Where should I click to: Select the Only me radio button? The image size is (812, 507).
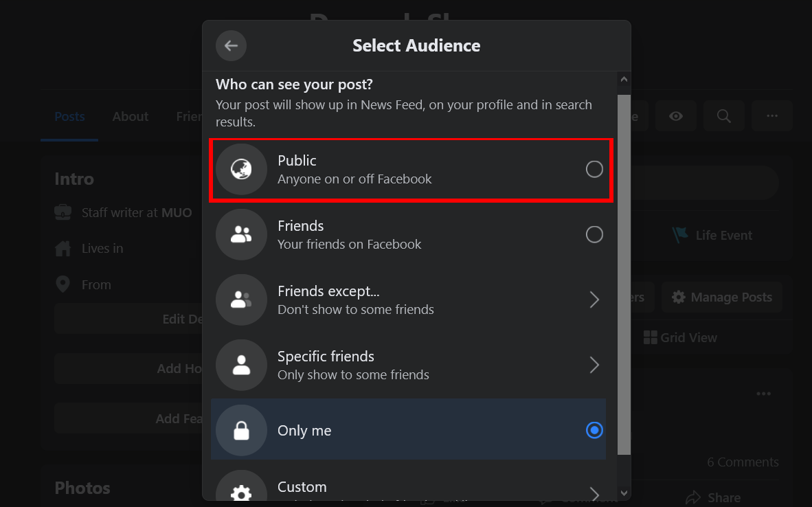[594, 431]
